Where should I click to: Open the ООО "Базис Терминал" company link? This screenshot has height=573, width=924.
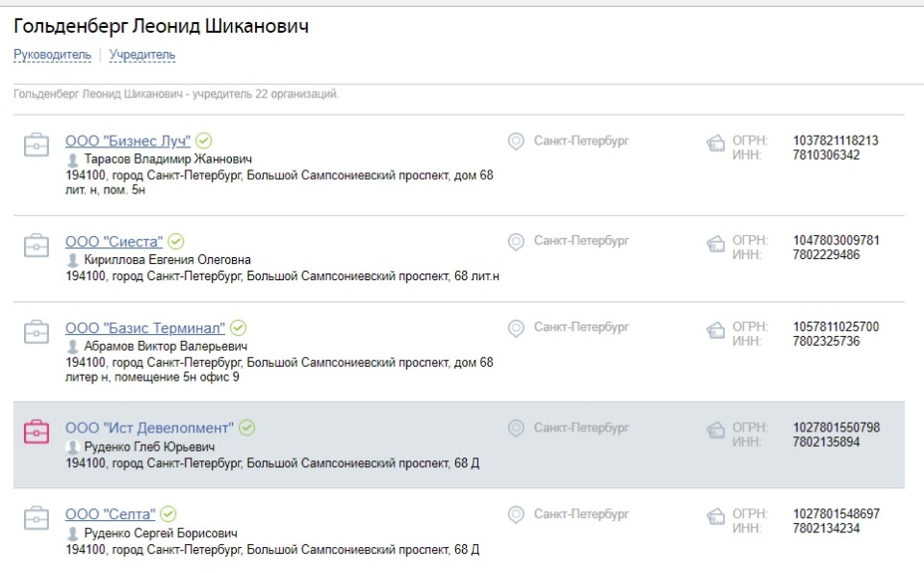coord(145,327)
